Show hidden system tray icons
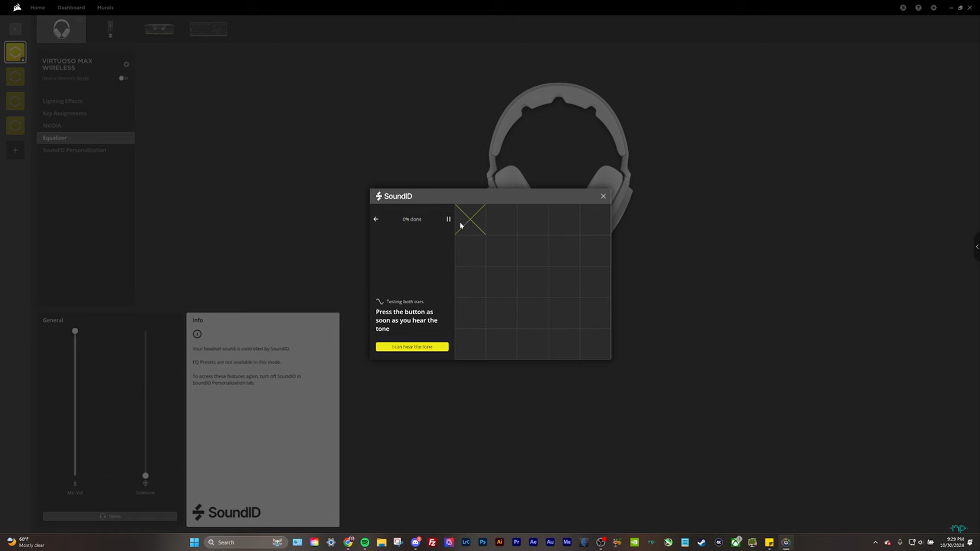The image size is (980, 551). (875, 542)
